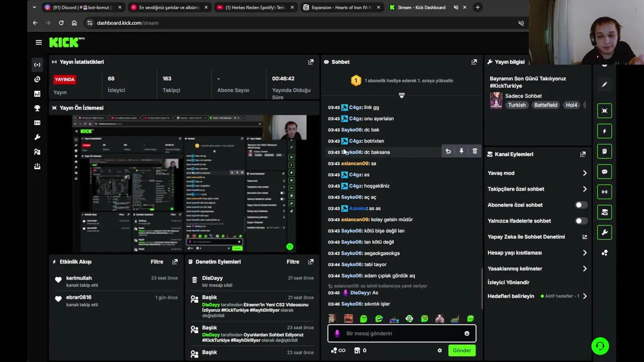Switch to Expansion - Hearts of Iron IV tab

click(x=342, y=8)
